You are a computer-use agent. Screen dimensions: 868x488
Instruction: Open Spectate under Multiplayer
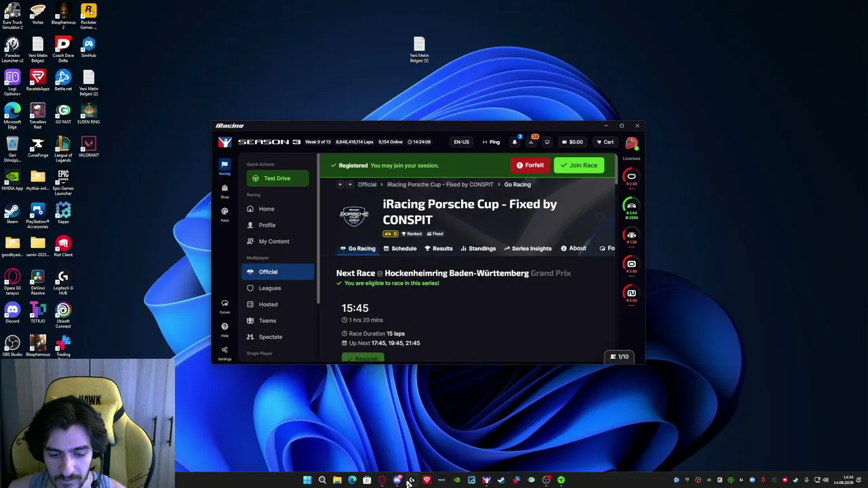pyautogui.click(x=277, y=337)
